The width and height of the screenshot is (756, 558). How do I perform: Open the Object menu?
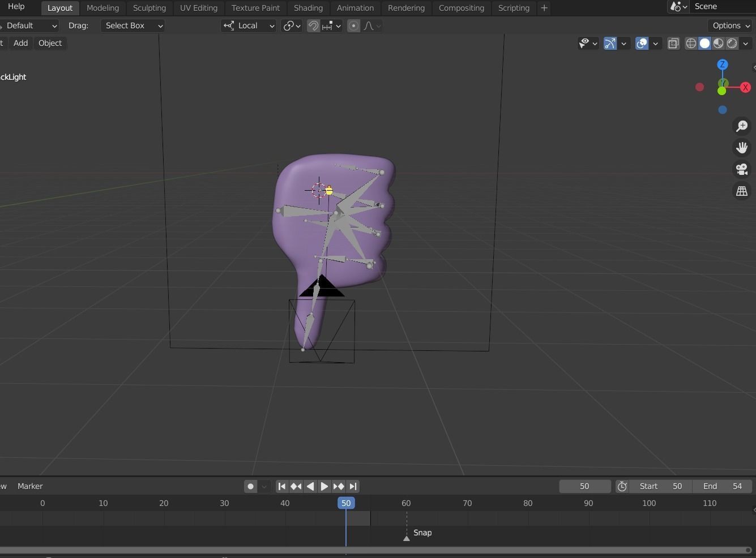click(x=50, y=43)
